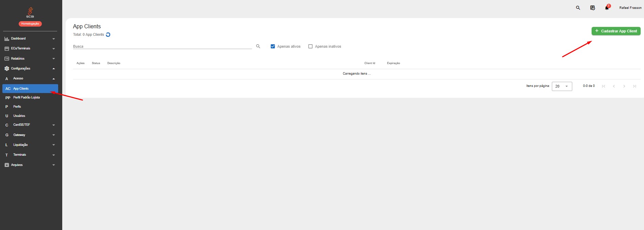644x230 pixels.
Task: Click into the Busca search field
Action: coord(162,46)
